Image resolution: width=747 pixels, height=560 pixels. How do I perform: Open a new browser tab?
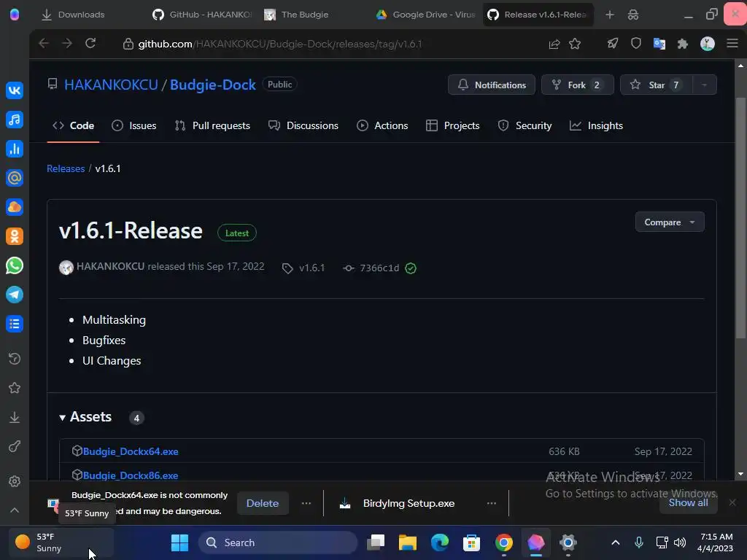tap(610, 15)
